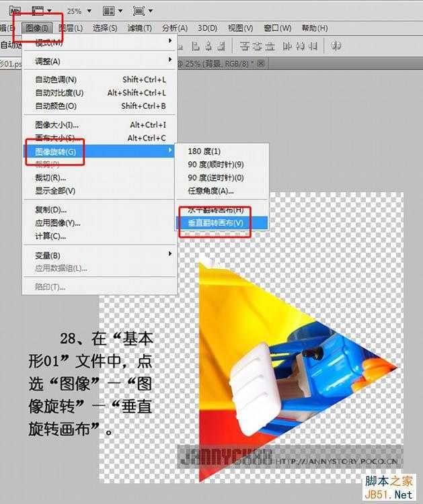Expand the 图像旋转(G) submenu arrow

click(170, 151)
